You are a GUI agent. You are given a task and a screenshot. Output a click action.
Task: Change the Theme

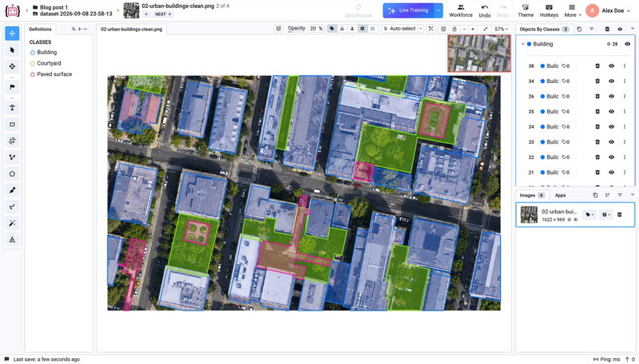click(526, 11)
